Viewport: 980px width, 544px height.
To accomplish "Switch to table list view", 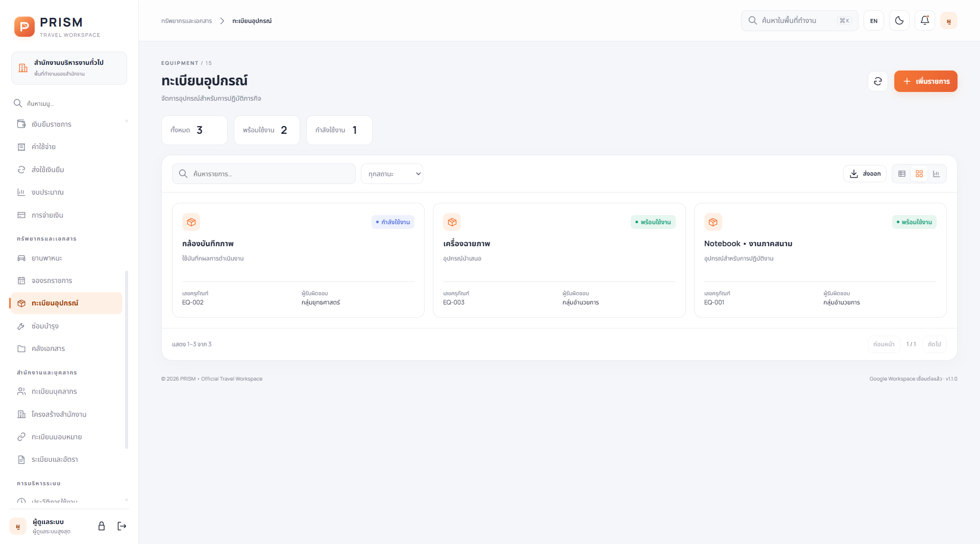I will pyautogui.click(x=902, y=174).
